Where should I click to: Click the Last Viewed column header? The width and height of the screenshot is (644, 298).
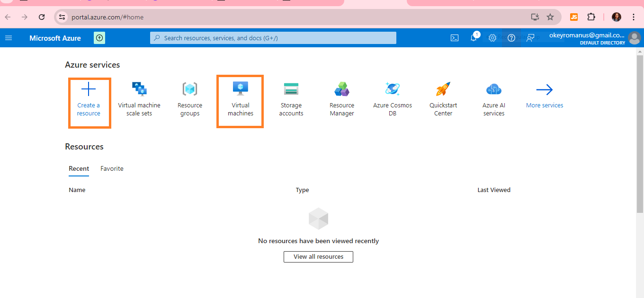tap(494, 190)
